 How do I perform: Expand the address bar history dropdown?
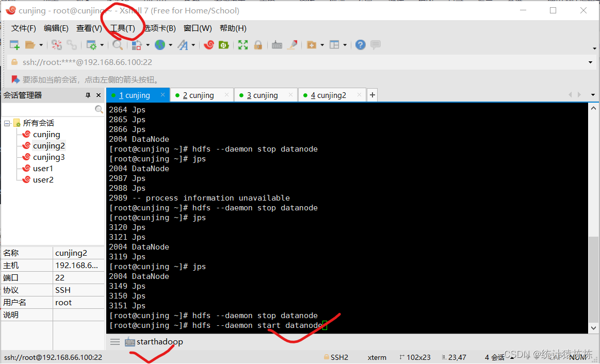click(590, 62)
